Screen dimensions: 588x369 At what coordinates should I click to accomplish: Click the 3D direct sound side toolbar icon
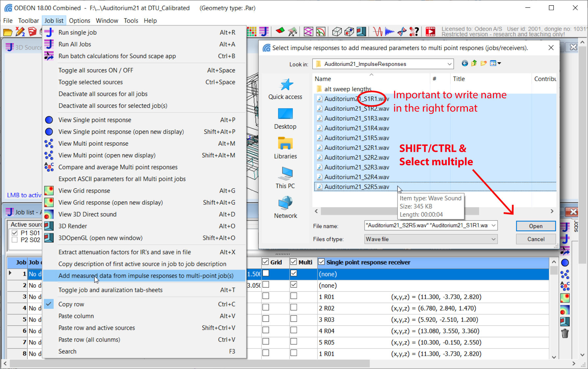pyautogui.click(x=565, y=310)
